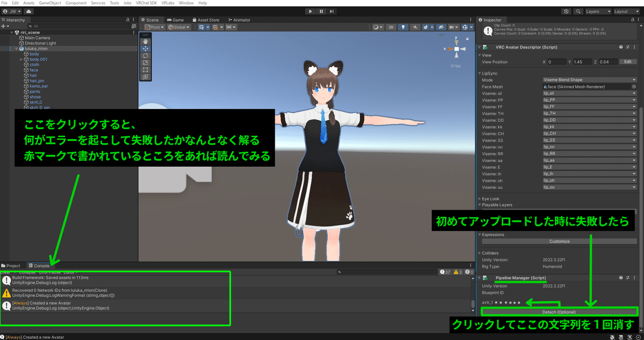Viewport: 644px width, 340px height.
Task: Open the scene draw mode dropdown
Action: (x=378, y=27)
